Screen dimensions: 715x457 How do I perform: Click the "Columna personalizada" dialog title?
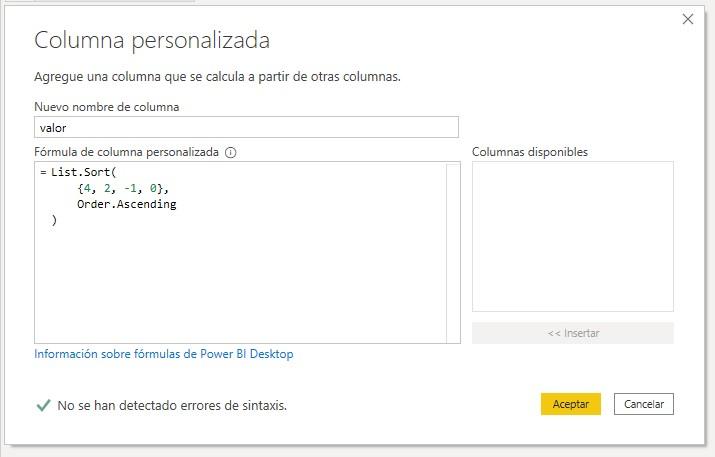pyautogui.click(x=152, y=40)
